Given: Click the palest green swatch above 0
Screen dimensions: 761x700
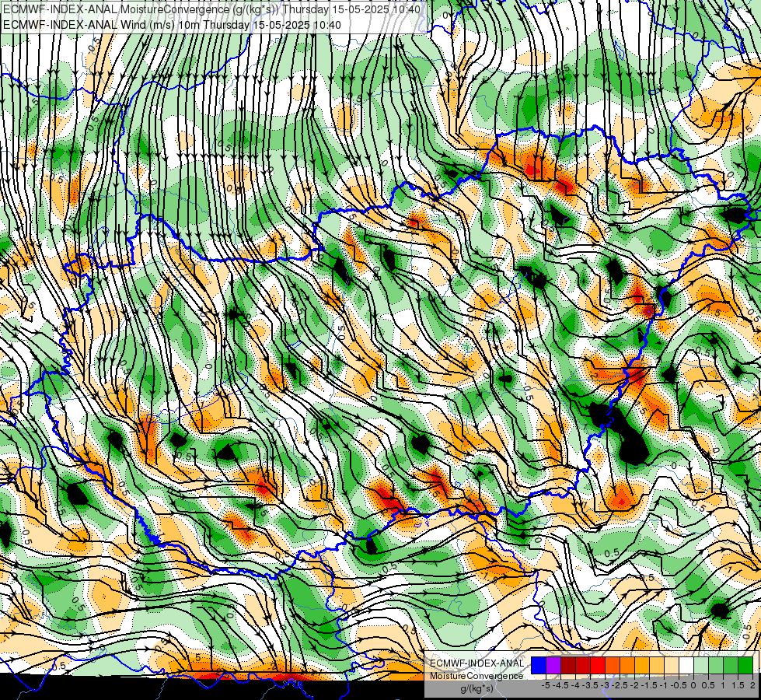Looking at the screenshot, I should tap(701, 665).
